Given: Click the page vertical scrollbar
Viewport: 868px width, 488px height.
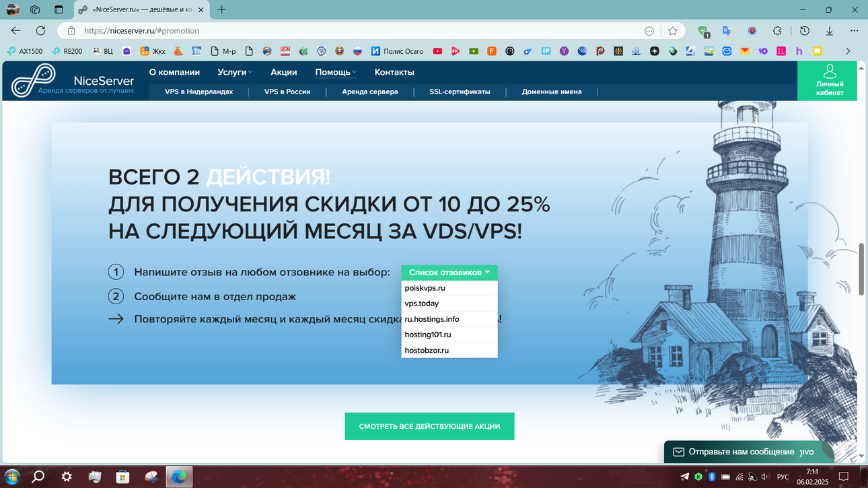Looking at the screenshot, I should click(863, 269).
